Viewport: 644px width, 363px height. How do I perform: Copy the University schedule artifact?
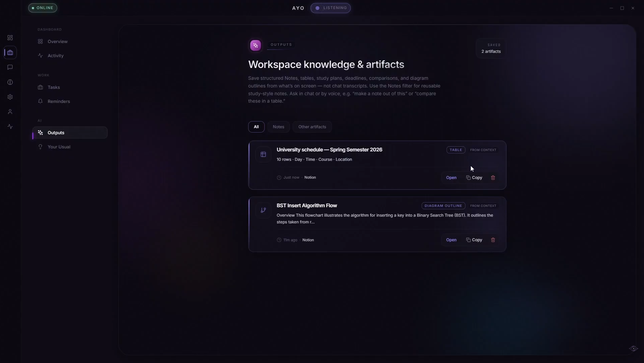pos(474,178)
